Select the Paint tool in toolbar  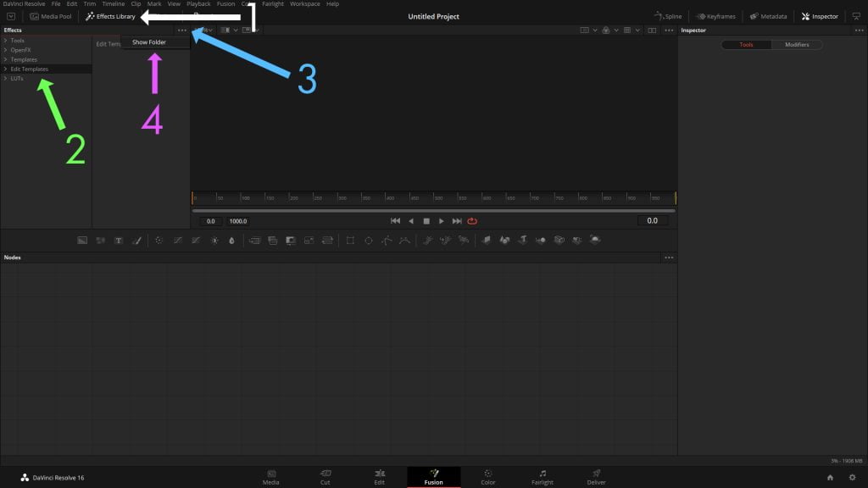[x=136, y=240]
